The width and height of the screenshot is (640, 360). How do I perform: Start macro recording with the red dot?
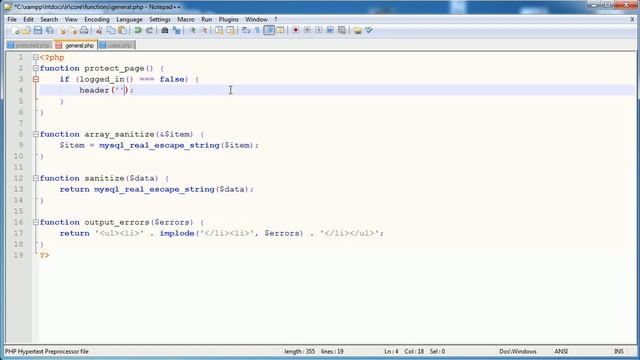click(296, 31)
